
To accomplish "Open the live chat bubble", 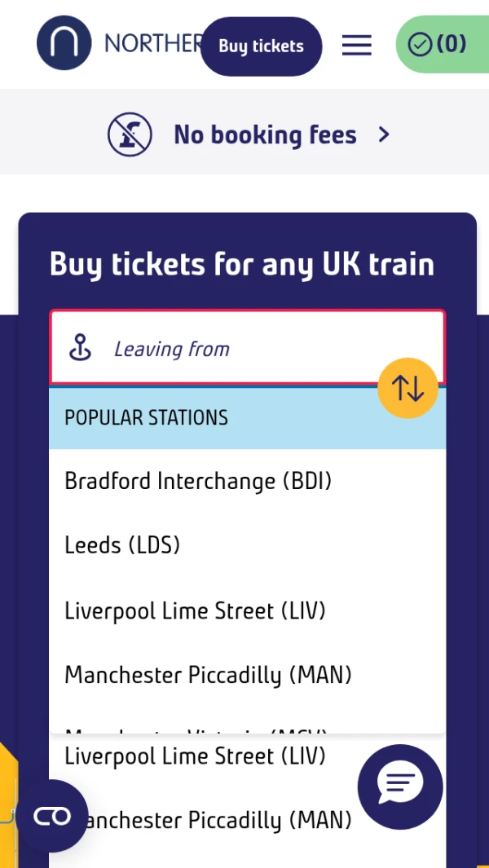I will pyautogui.click(x=400, y=786).
